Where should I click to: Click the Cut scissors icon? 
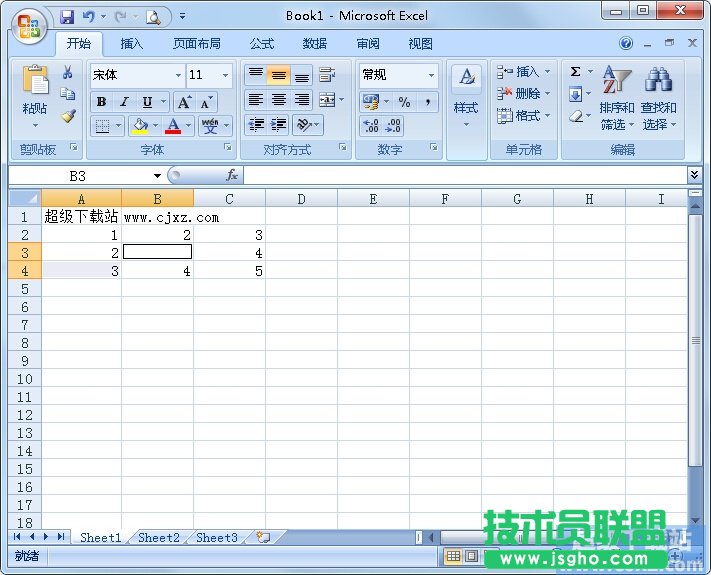(68, 73)
